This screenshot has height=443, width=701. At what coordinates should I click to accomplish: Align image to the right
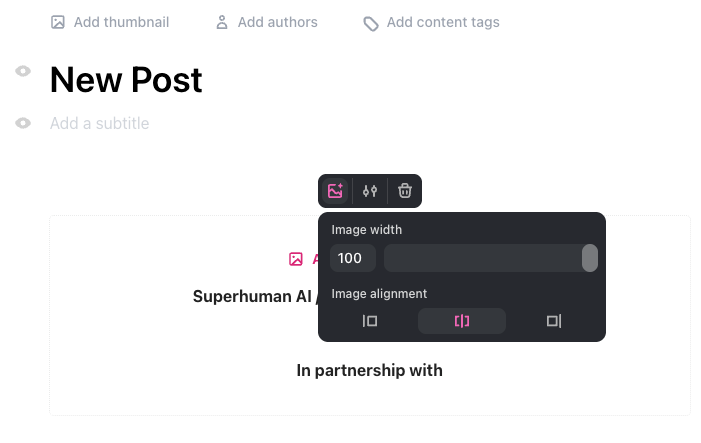(554, 321)
